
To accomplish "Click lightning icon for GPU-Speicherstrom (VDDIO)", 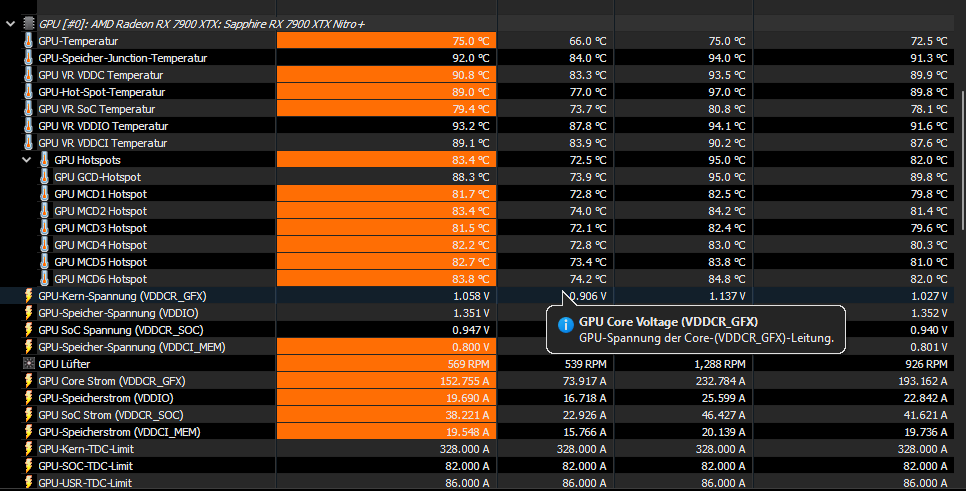I will pos(28,399).
